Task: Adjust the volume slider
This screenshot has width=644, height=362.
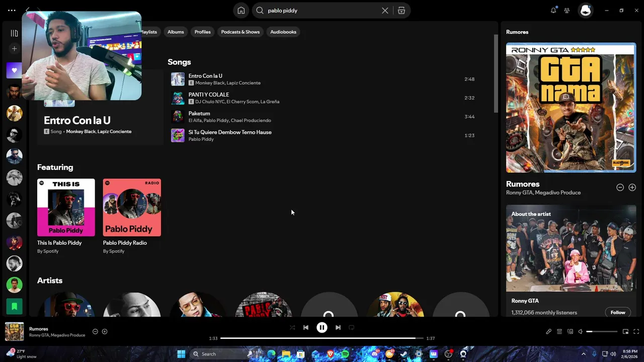Action: [x=602, y=331]
